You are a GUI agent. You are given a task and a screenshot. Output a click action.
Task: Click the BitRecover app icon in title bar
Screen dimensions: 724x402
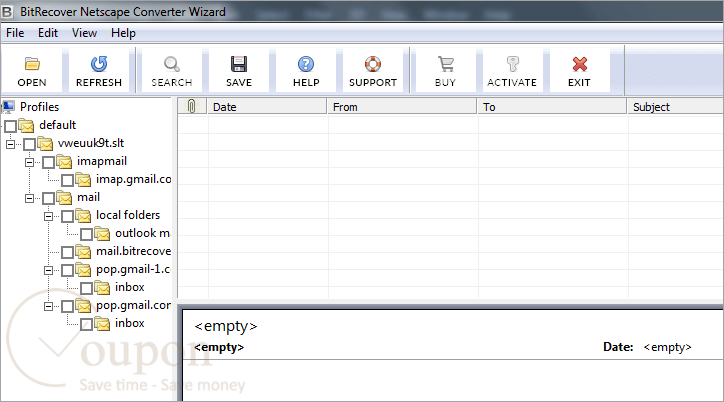pyautogui.click(x=7, y=12)
